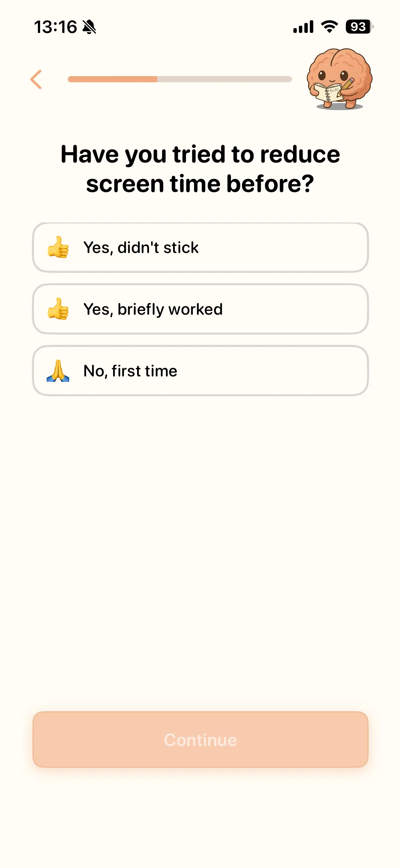Image resolution: width=401 pixels, height=868 pixels.
Task: Tap the battery level 93 indicator
Action: 359,27
